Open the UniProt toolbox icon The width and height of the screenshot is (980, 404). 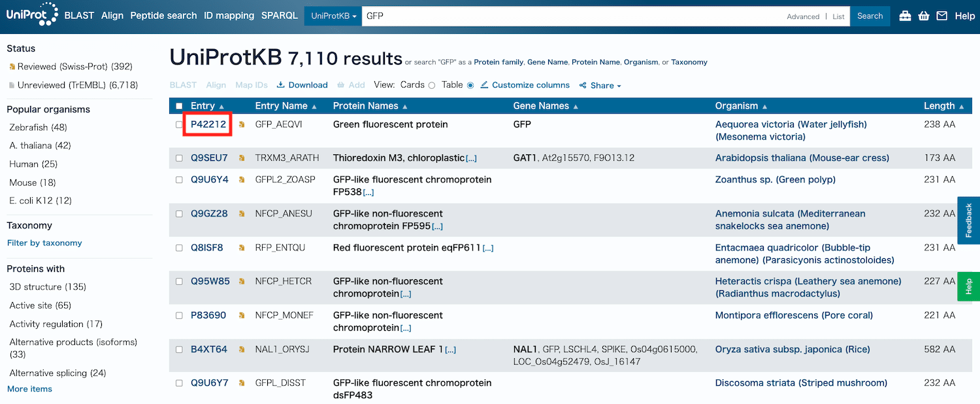[905, 15]
